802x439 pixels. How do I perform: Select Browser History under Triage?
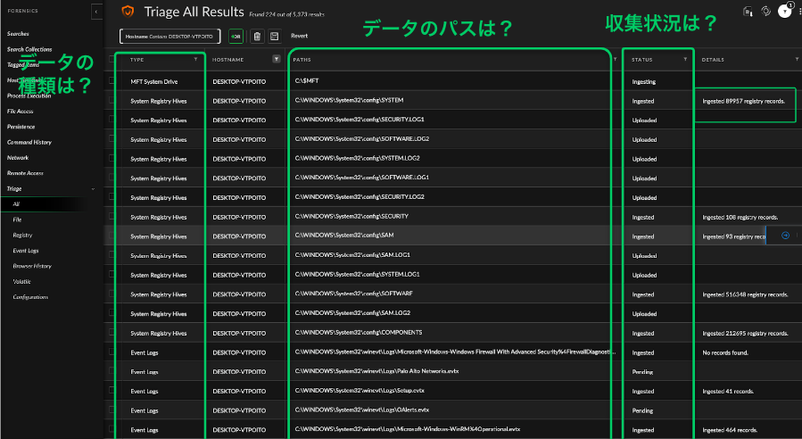click(x=32, y=266)
